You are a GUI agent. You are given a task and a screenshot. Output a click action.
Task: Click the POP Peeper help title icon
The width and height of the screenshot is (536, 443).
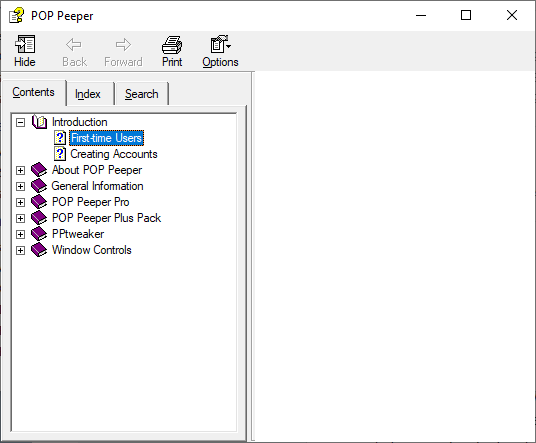[x=16, y=16]
